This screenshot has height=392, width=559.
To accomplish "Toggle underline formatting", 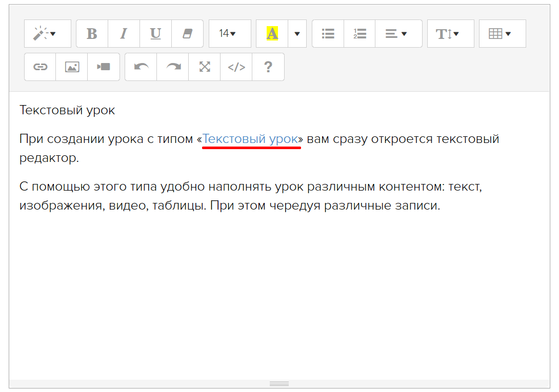I will [x=155, y=34].
